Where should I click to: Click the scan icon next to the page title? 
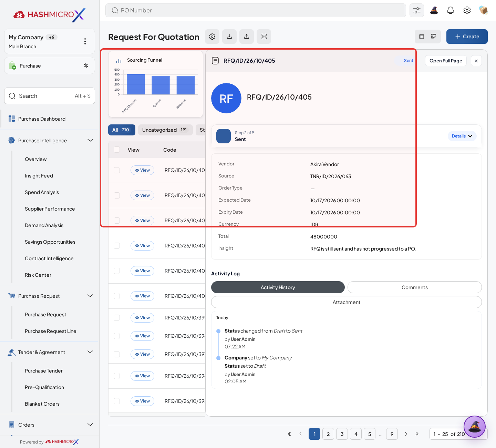click(264, 37)
